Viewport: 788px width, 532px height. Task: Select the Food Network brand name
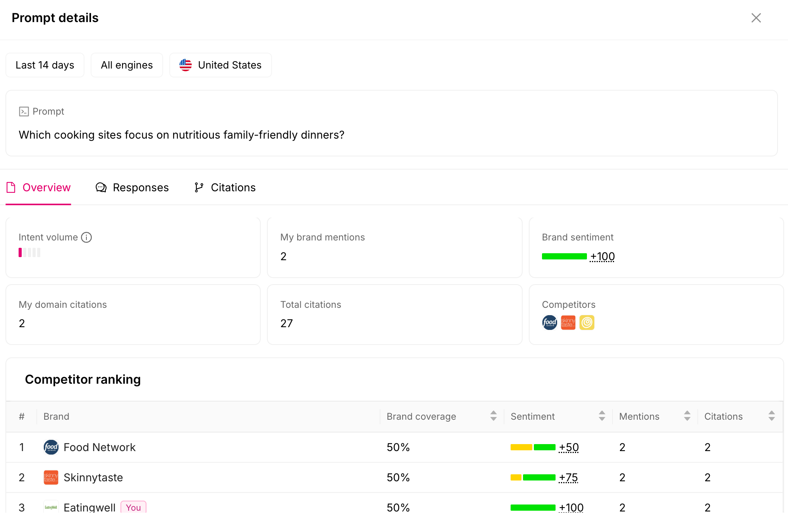100,447
